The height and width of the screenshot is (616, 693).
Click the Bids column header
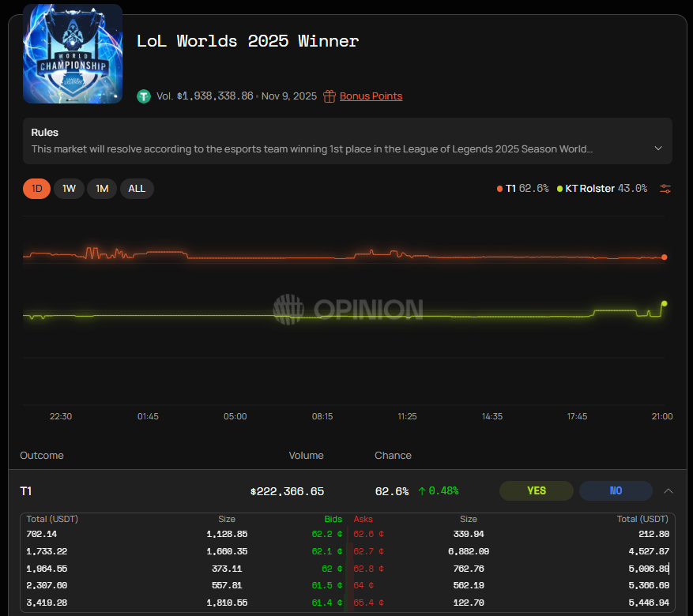click(x=333, y=519)
